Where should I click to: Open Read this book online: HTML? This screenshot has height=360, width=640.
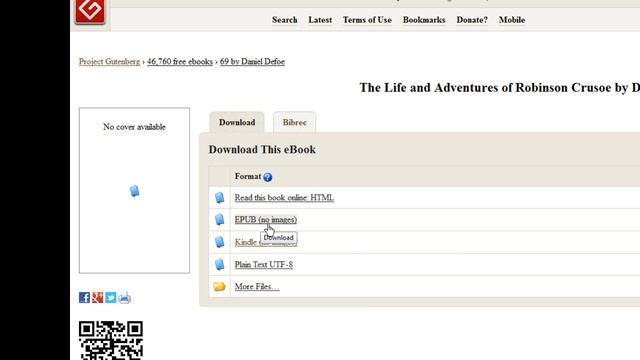tap(284, 198)
